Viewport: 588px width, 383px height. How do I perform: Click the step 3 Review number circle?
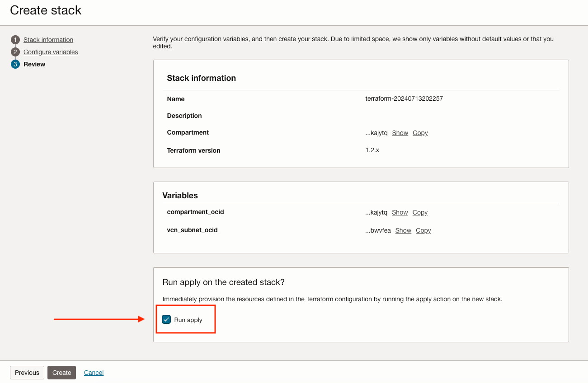pyautogui.click(x=15, y=64)
